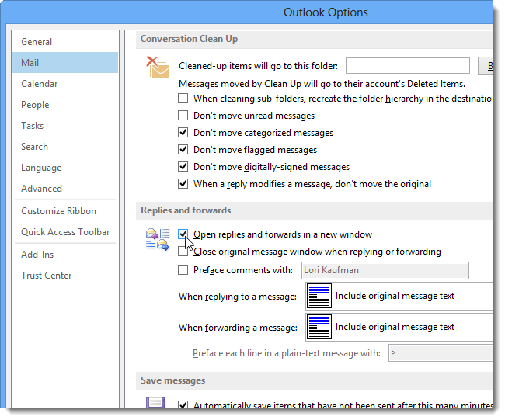Enable recreating folder hierarchy when cleaning sub-folders
The height and width of the screenshot is (420, 505).
(x=183, y=98)
